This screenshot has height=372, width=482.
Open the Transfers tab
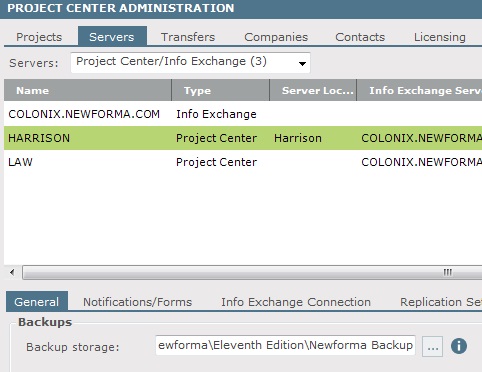188,37
